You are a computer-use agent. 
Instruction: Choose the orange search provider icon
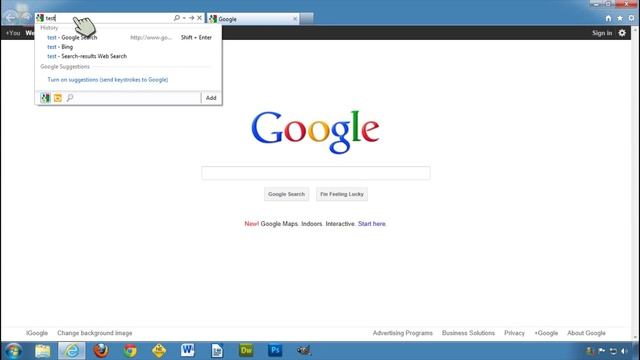point(58,98)
